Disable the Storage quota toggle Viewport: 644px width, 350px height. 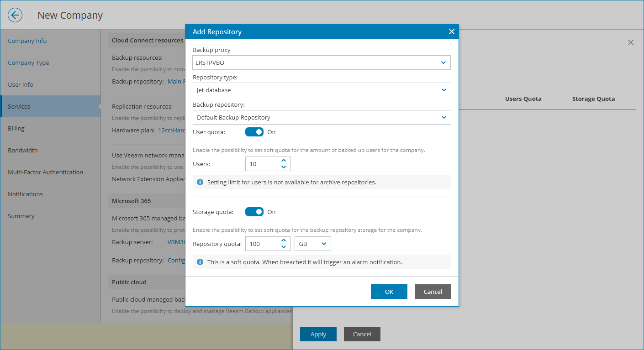254,212
